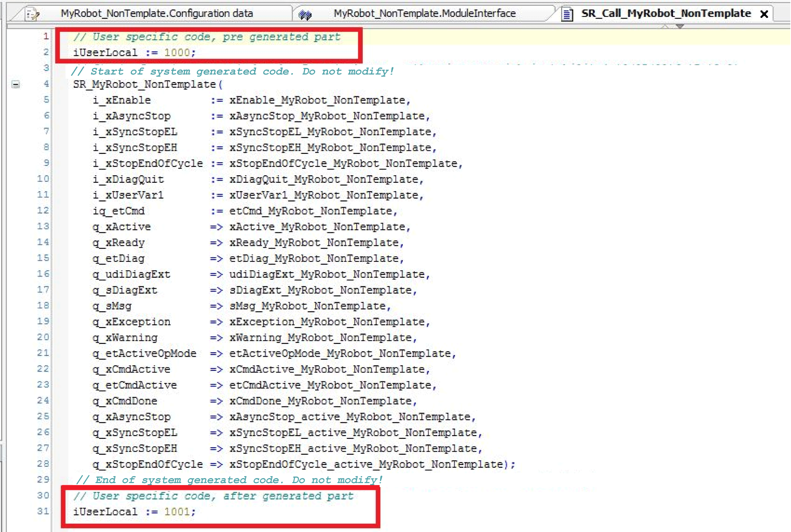Click the iUserLocal := 1001 statement

134,512
